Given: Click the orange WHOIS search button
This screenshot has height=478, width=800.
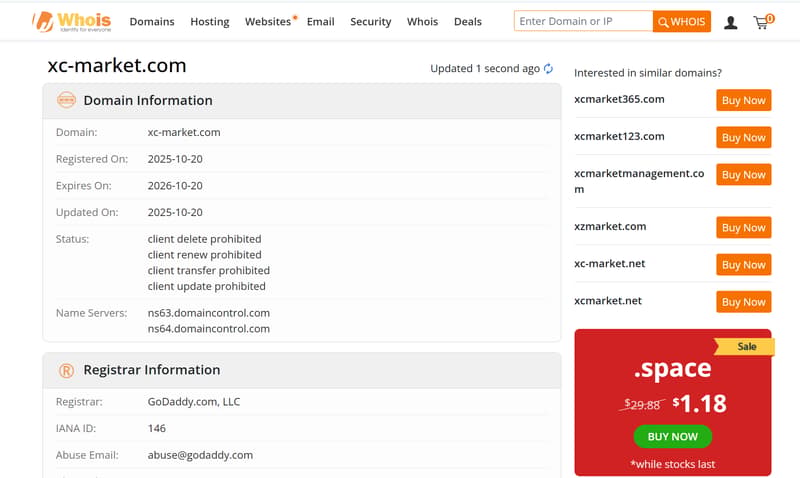Looking at the screenshot, I should 682,21.
